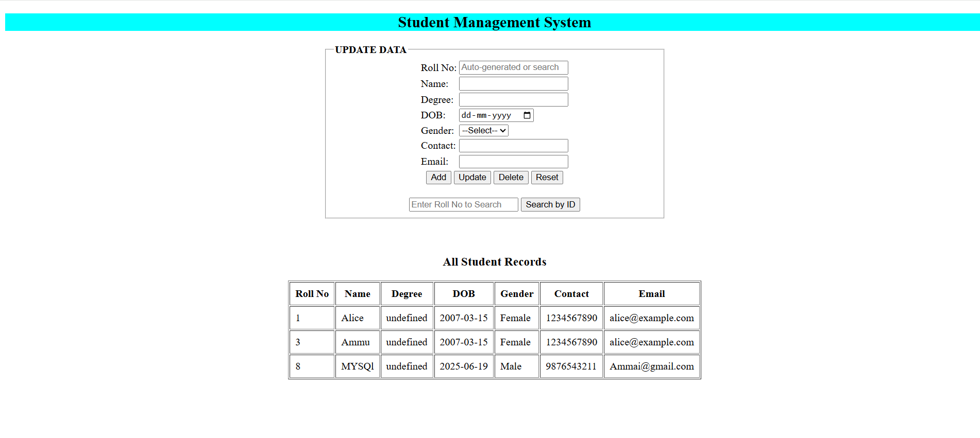Screen dimensions: 980x438
Task: Click Ammu's alice@example.com email cell
Action: [x=652, y=342]
